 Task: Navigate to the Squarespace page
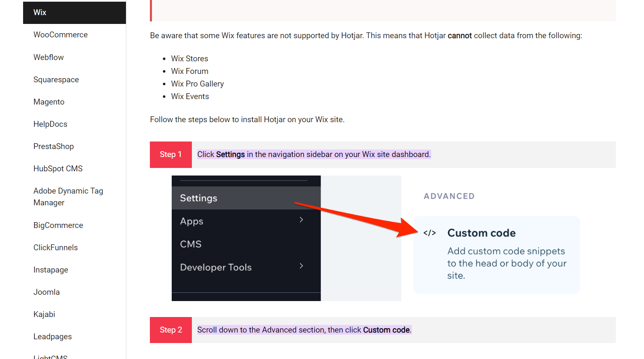coord(56,79)
